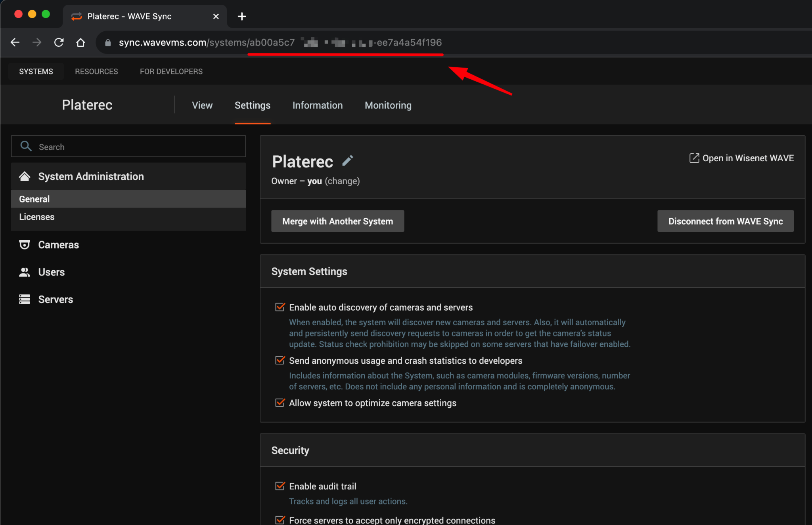Click the Servers sidebar icon
This screenshot has height=525, width=812.
pos(25,299)
